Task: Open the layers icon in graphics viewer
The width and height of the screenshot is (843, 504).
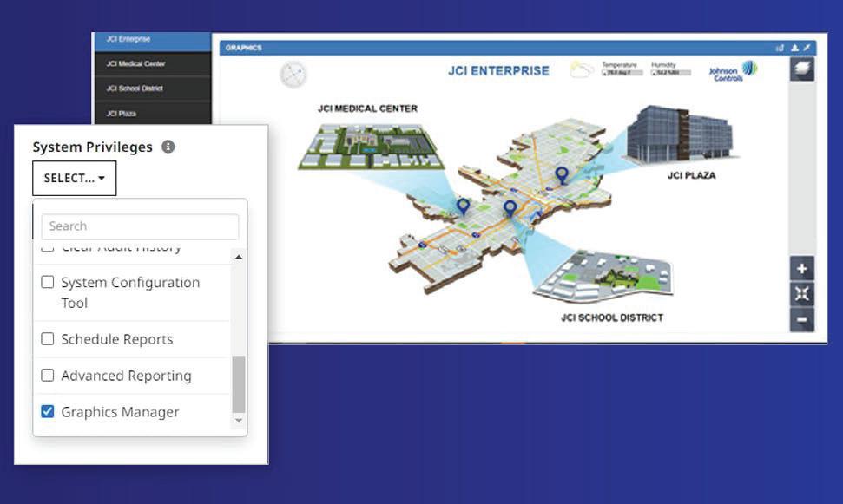Action: pyautogui.click(x=801, y=69)
